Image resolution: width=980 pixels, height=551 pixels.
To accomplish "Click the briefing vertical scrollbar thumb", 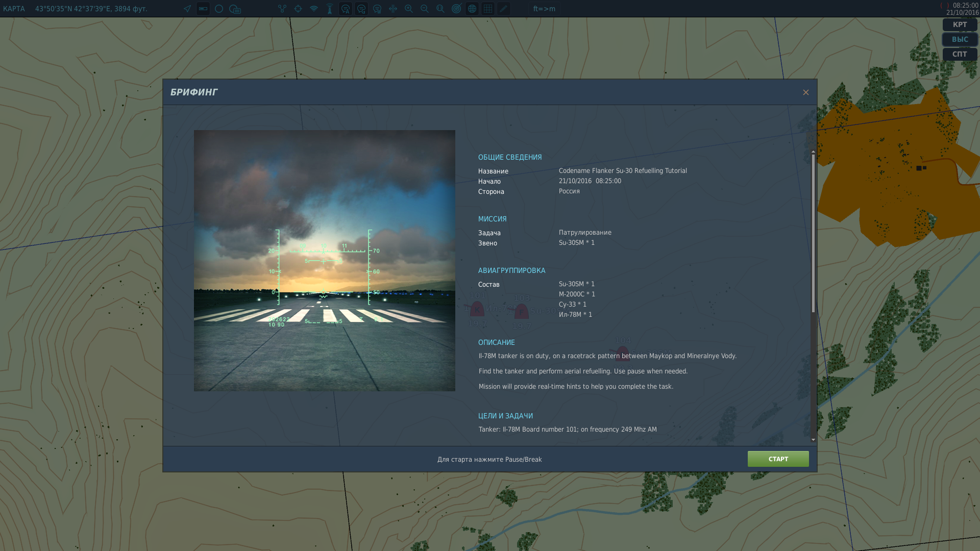I will click(813, 233).
